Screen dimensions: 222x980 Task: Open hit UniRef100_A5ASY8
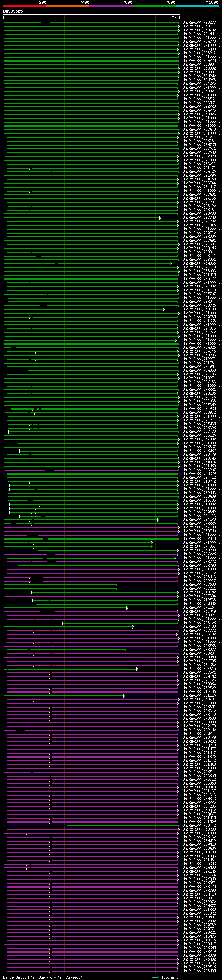click(x=199, y=41)
